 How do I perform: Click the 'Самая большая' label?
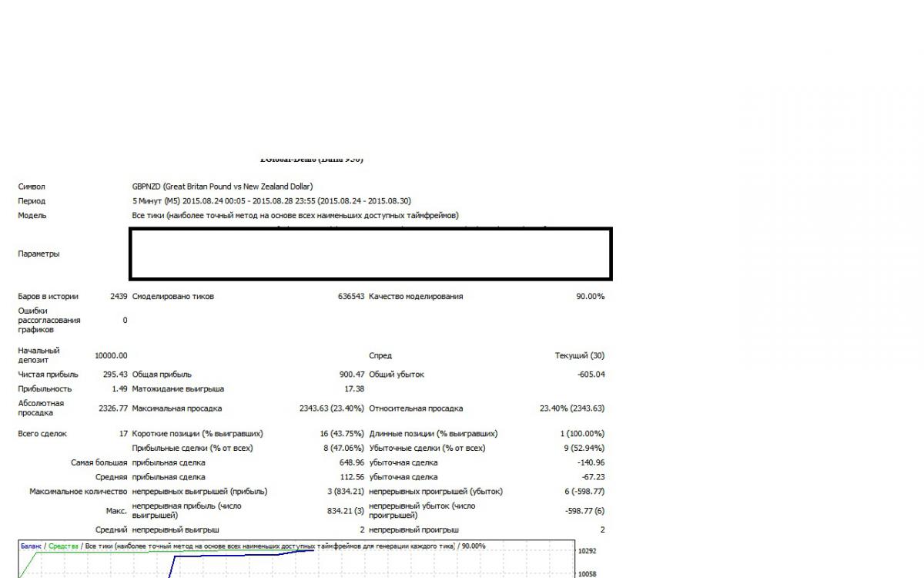[99, 463]
